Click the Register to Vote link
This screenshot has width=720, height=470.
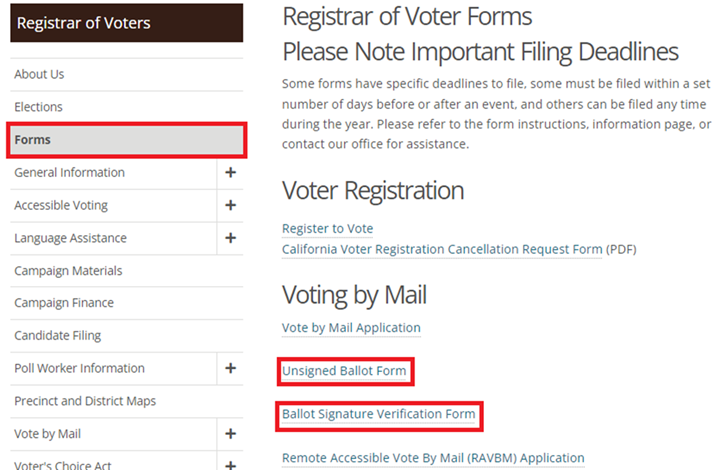[327, 229]
